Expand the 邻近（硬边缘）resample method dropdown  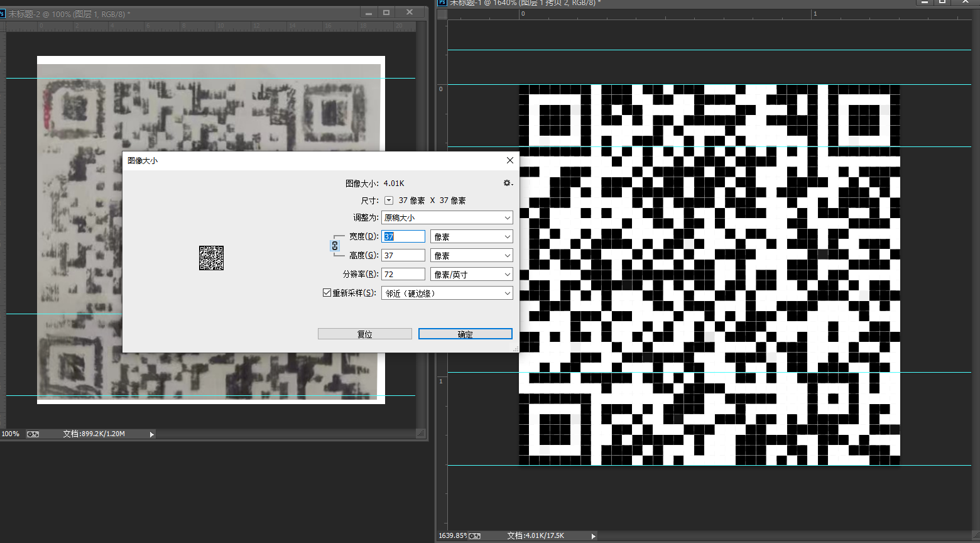pyautogui.click(x=447, y=293)
